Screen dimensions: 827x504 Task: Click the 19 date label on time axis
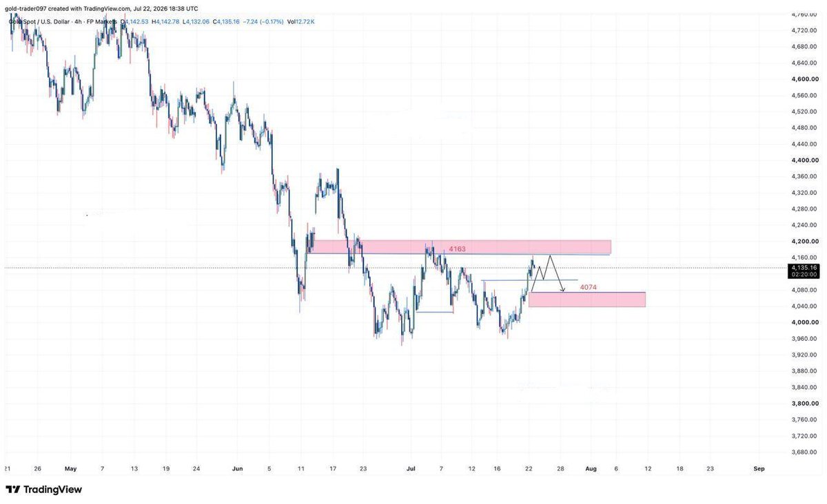165,469
